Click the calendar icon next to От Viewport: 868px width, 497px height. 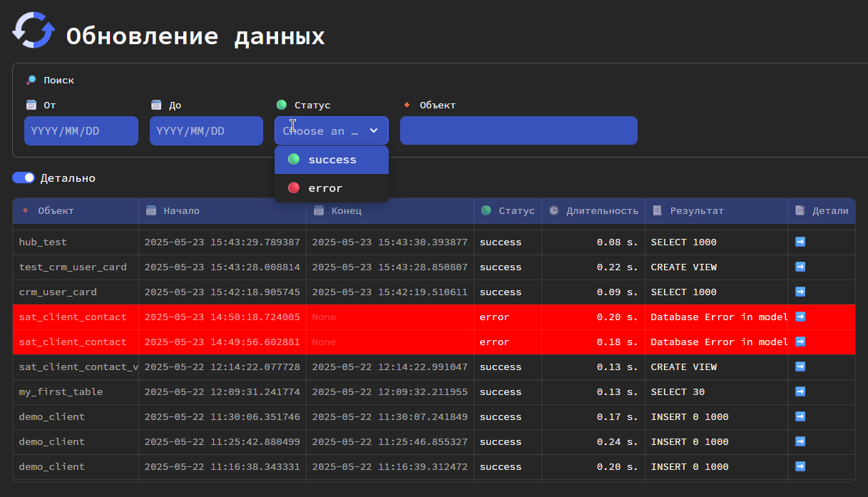point(31,105)
